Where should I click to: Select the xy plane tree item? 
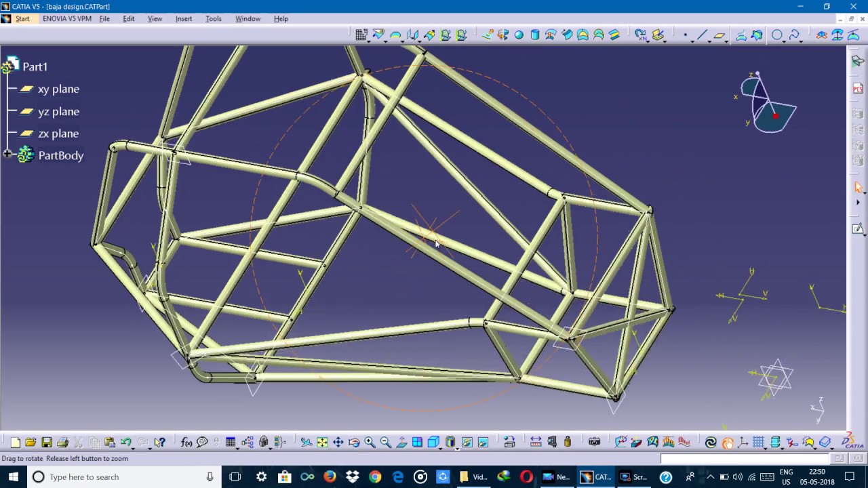pos(58,89)
